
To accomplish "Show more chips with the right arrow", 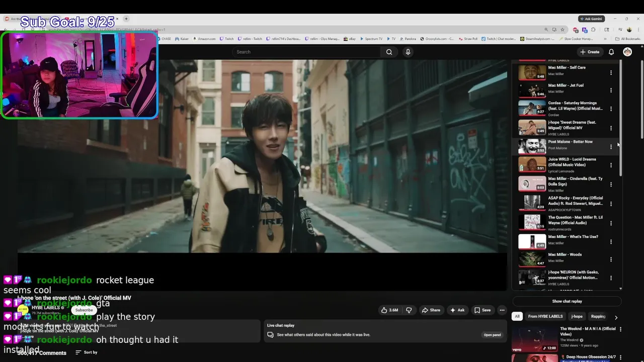I will pos(616,317).
